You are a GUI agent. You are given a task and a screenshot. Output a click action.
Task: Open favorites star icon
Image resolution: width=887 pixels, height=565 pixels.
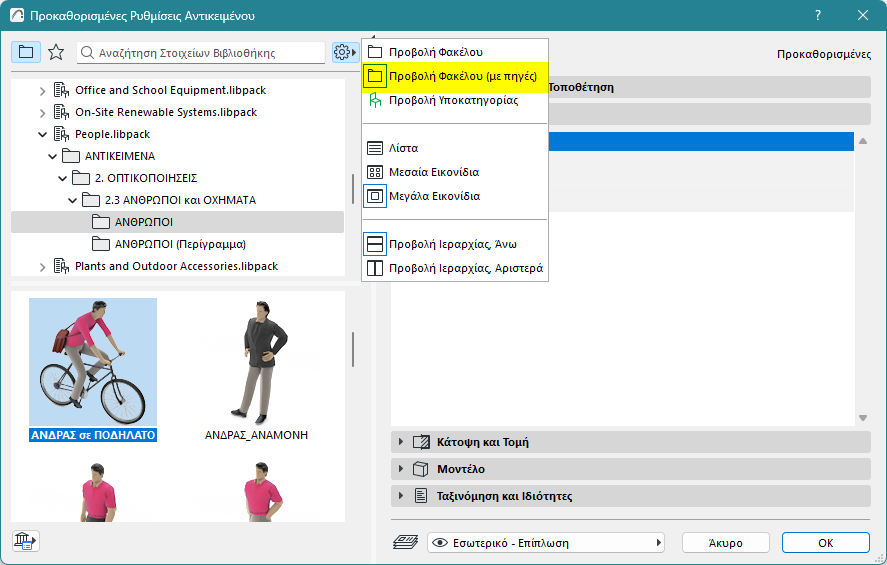55,53
